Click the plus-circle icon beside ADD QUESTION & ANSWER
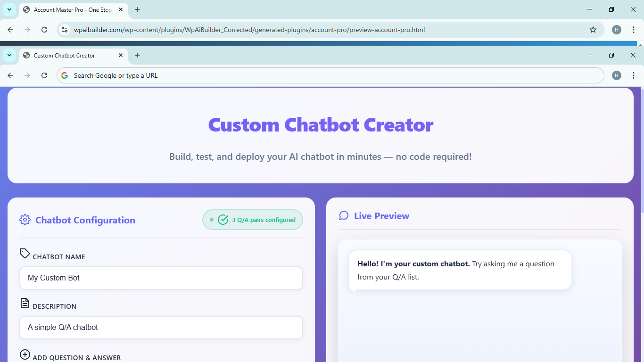Viewport: 644px width, 362px height. coord(24,354)
